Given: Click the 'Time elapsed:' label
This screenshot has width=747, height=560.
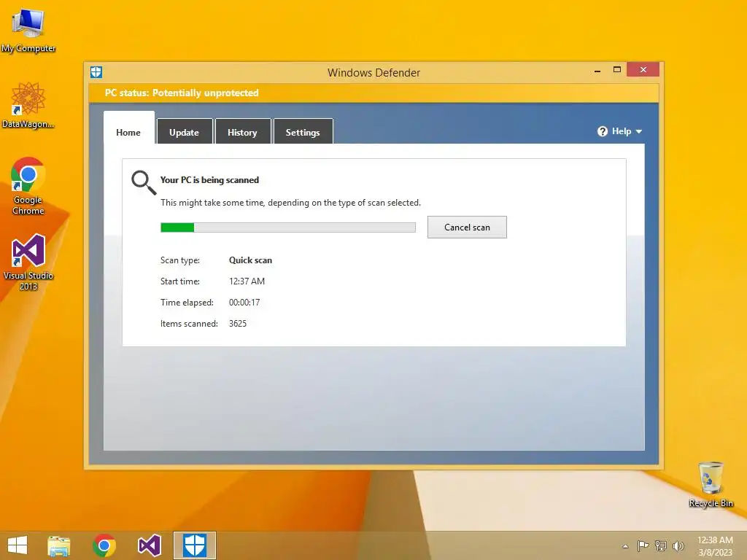Looking at the screenshot, I should [x=187, y=303].
